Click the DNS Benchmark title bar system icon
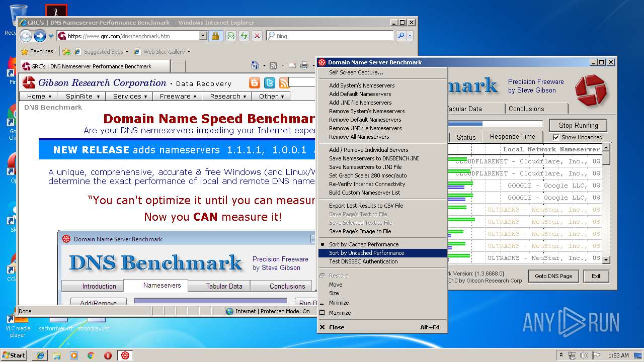Screen dimensions: 644x362 [x=322, y=62]
